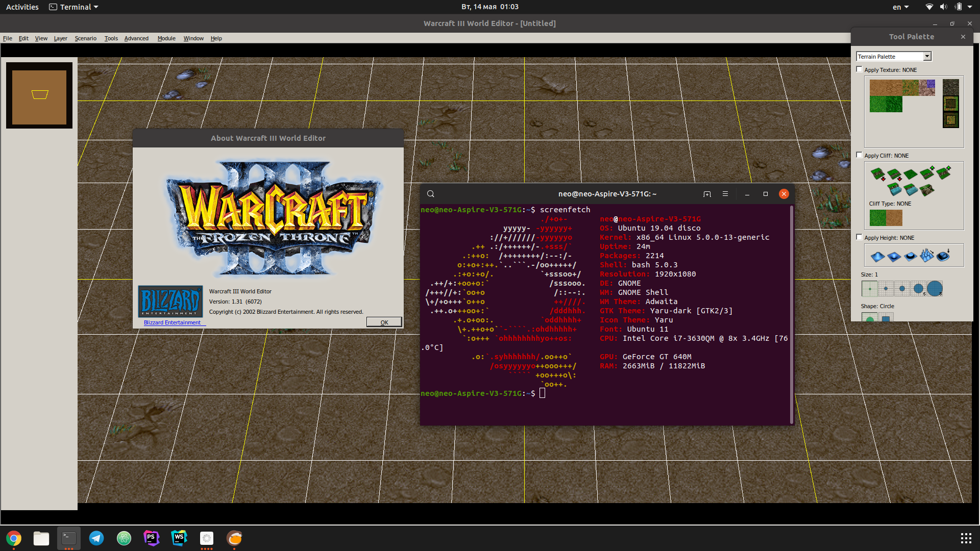Viewport: 980px width, 551px height.
Task: Open the File menu
Action: point(8,38)
